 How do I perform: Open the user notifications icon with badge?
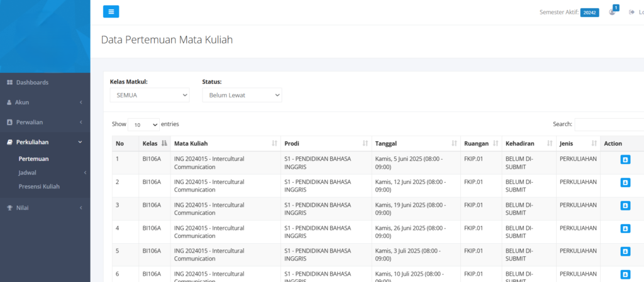613,12
